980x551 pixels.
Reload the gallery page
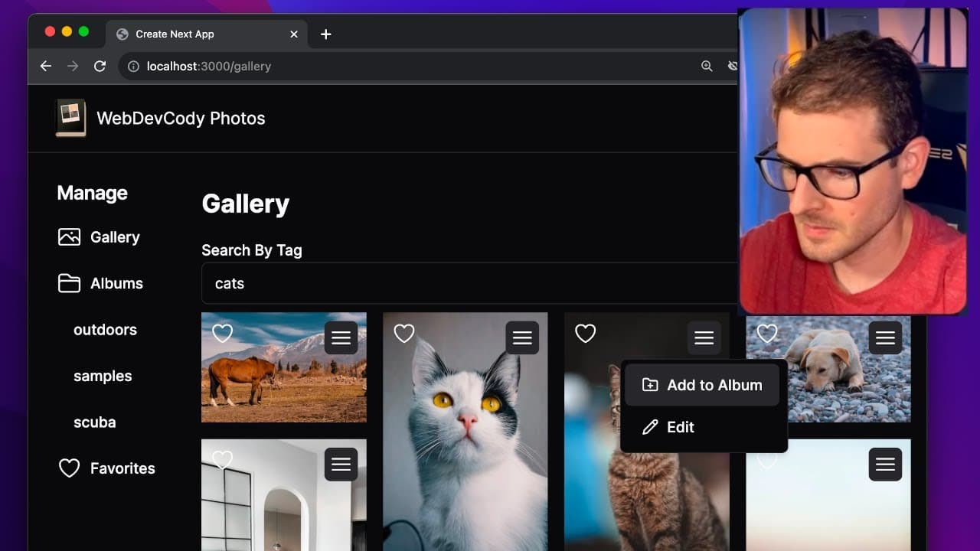[100, 67]
